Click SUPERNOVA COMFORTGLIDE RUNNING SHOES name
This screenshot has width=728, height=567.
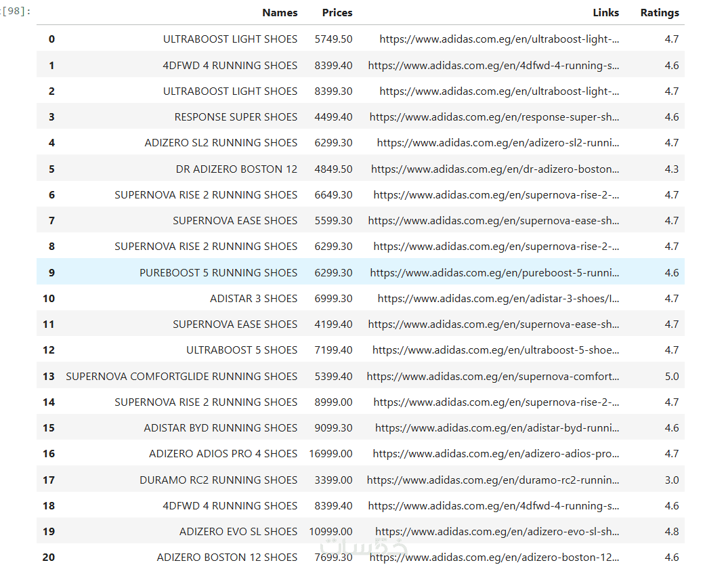181,376
